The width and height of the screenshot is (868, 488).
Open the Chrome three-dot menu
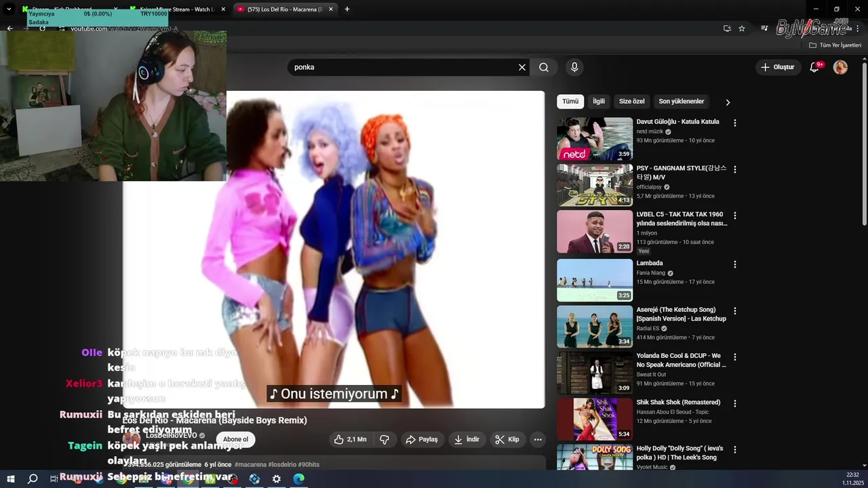pos(858,28)
